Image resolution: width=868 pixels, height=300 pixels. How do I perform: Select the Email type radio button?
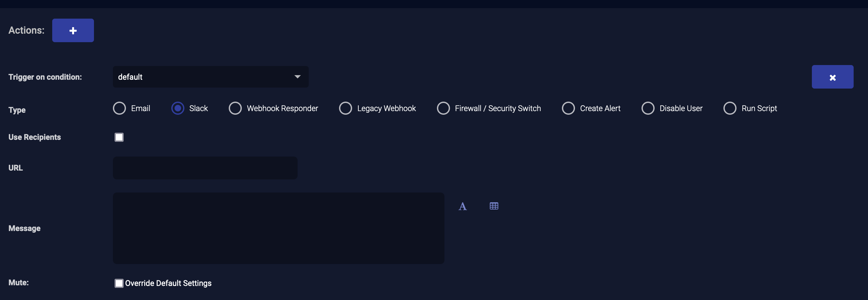(x=119, y=108)
